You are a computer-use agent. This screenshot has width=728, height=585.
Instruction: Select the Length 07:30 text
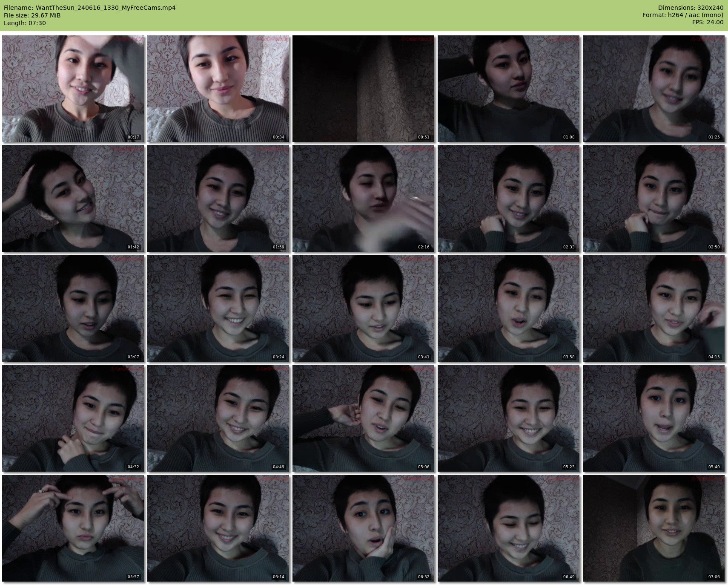coord(25,23)
